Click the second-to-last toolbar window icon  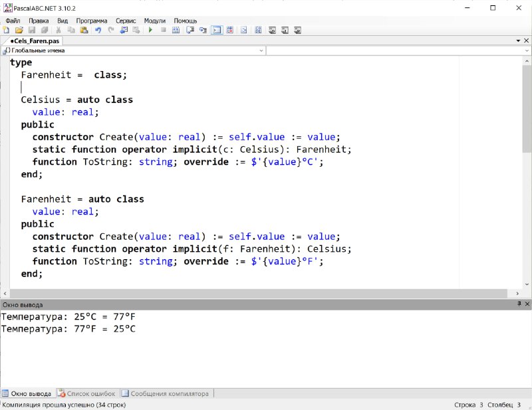285,30
